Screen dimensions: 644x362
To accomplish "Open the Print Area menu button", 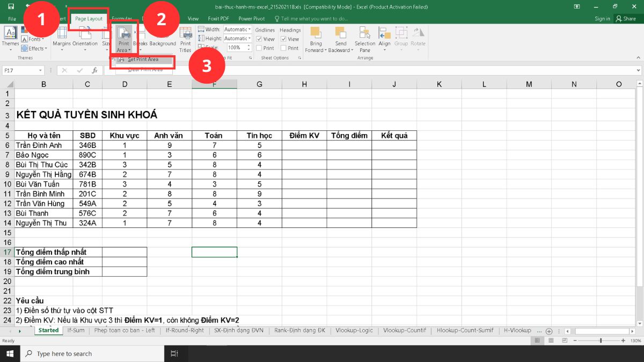I will tap(123, 39).
